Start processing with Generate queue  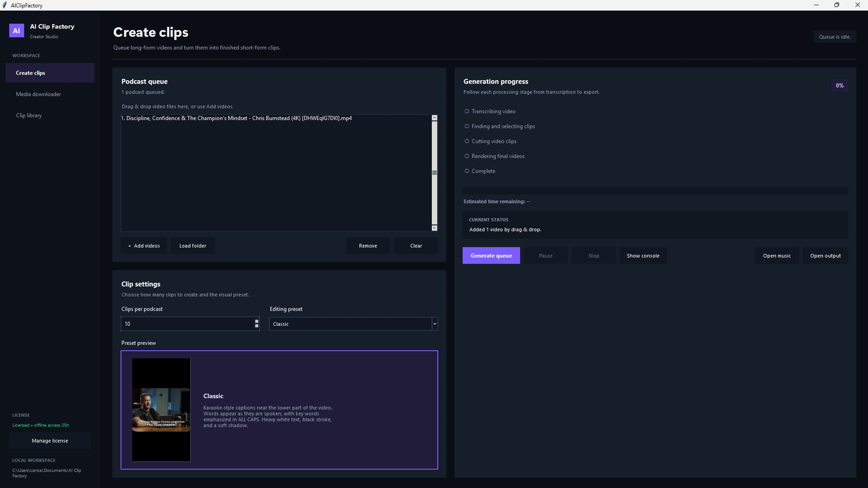coord(491,256)
